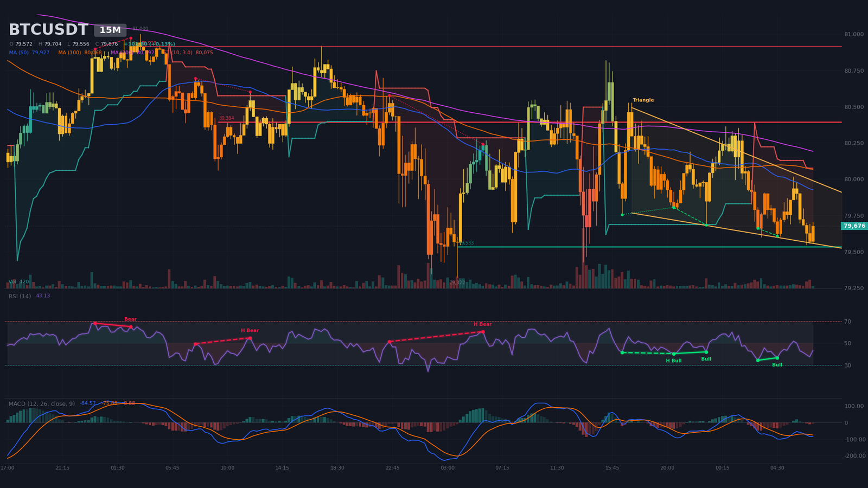Click the MA (50) indicator legend
Screen dimensions: 868x488
pos(29,53)
